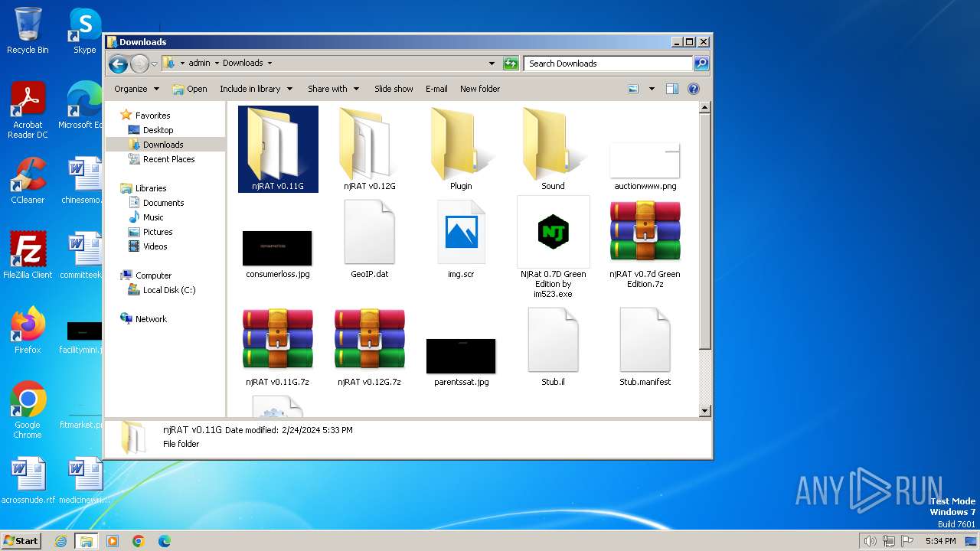Focus the Search Downloads field
Image resolution: width=980 pixels, height=551 pixels.
click(x=609, y=64)
